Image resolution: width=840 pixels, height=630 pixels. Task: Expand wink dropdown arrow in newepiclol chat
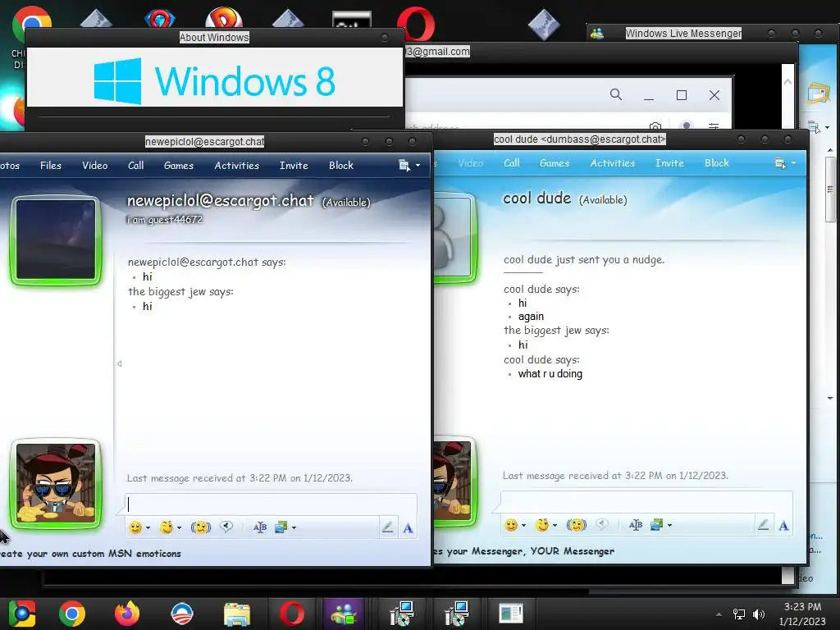(x=179, y=527)
